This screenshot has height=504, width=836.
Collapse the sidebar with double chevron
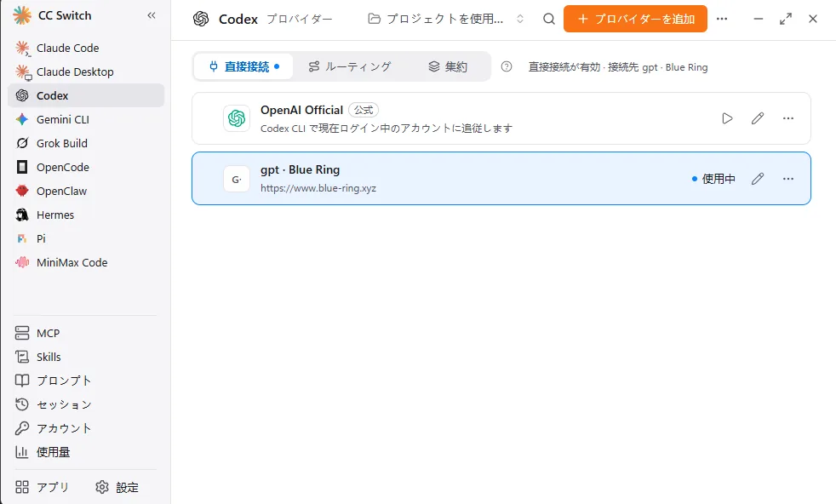tap(152, 15)
